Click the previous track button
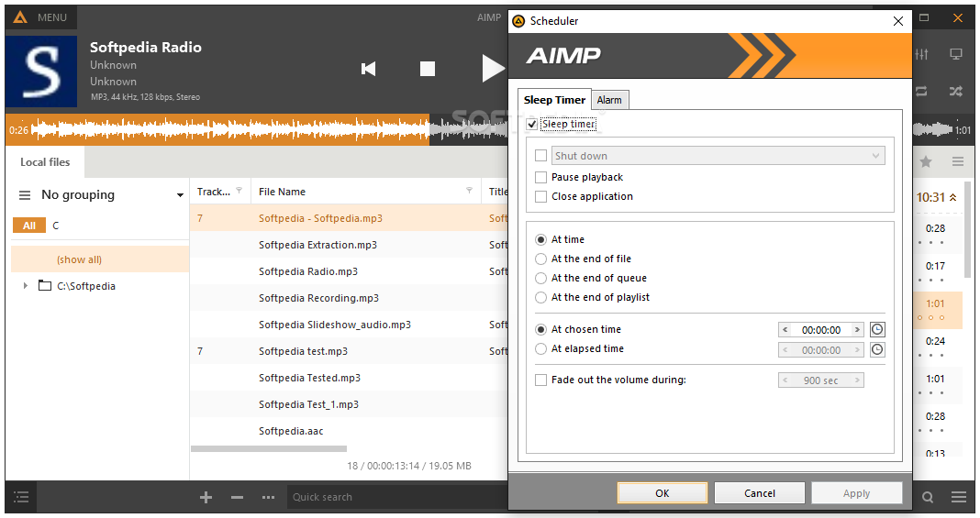Screen dimensions: 980x518 pos(369,69)
